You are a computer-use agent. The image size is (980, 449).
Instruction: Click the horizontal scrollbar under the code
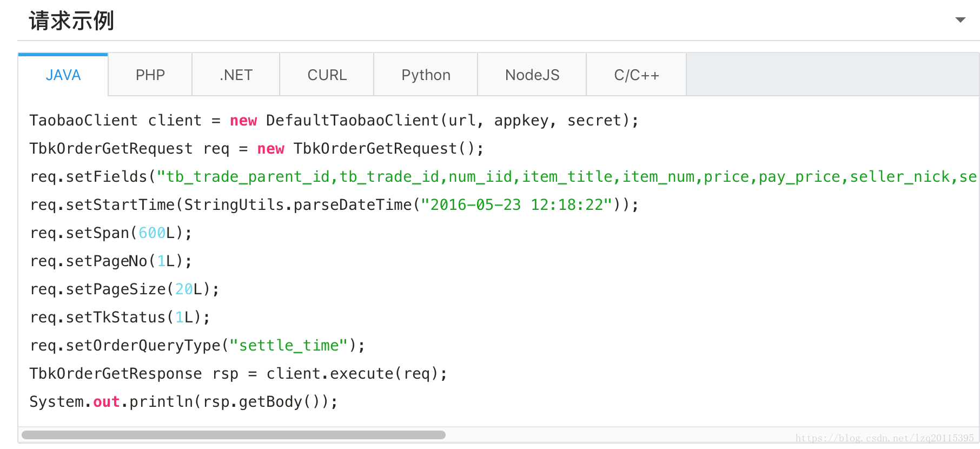point(234,435)
